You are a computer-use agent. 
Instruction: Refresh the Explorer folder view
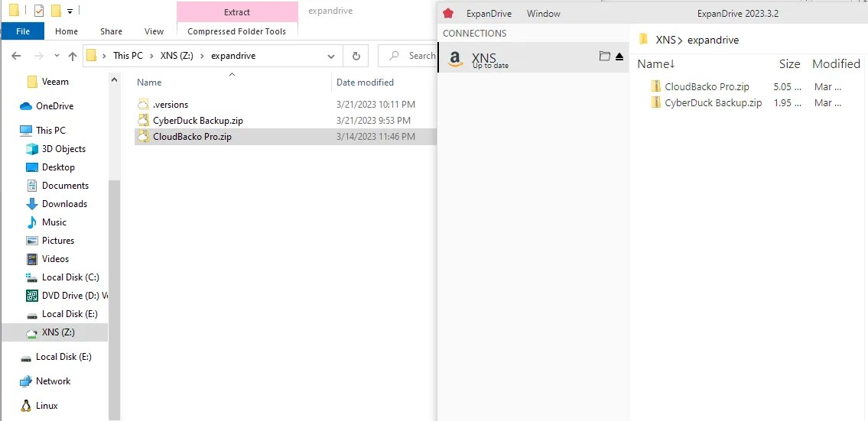(x=356, y=56)
